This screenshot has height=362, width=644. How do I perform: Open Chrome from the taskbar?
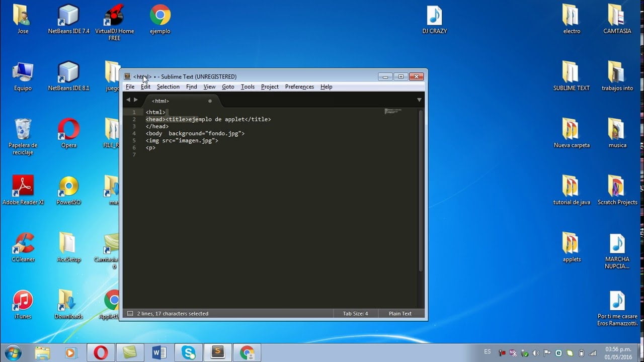tap(247, 352)
